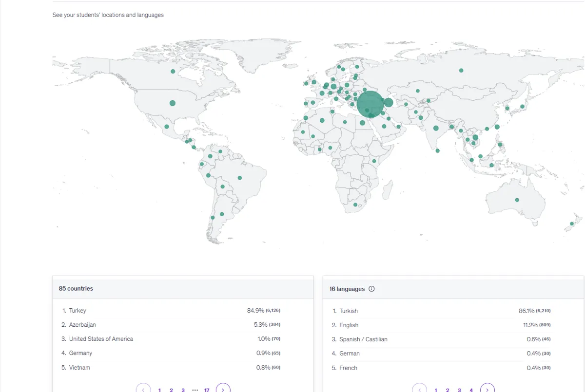Click the countries pagination ellipsis
585x392 pixels.
195,390
